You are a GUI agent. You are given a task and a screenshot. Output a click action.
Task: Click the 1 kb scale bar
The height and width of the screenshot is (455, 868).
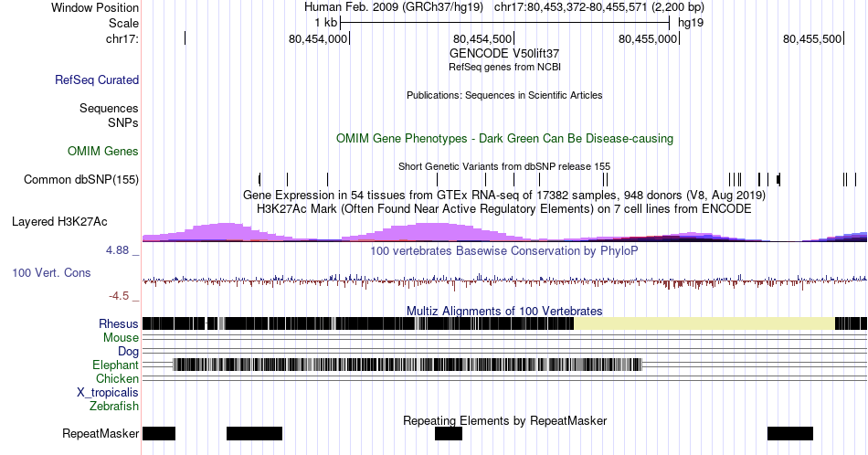(x=505, y=23)
